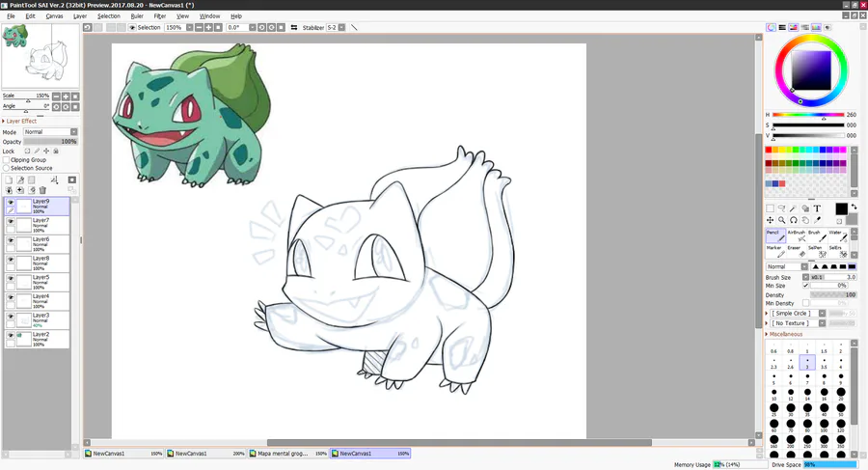Select the Selection Source radio button

coord(7,168)
